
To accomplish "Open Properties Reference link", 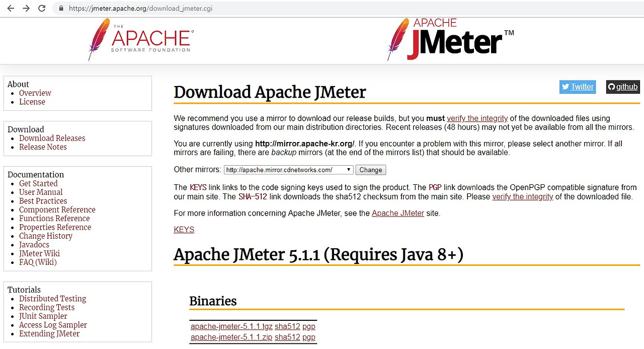I will [55, 227].
